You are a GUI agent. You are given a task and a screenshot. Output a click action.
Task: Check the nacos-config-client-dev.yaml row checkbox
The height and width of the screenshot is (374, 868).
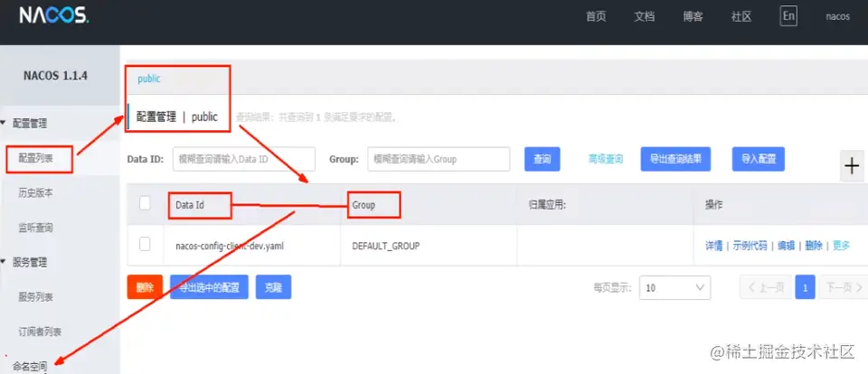145,244
